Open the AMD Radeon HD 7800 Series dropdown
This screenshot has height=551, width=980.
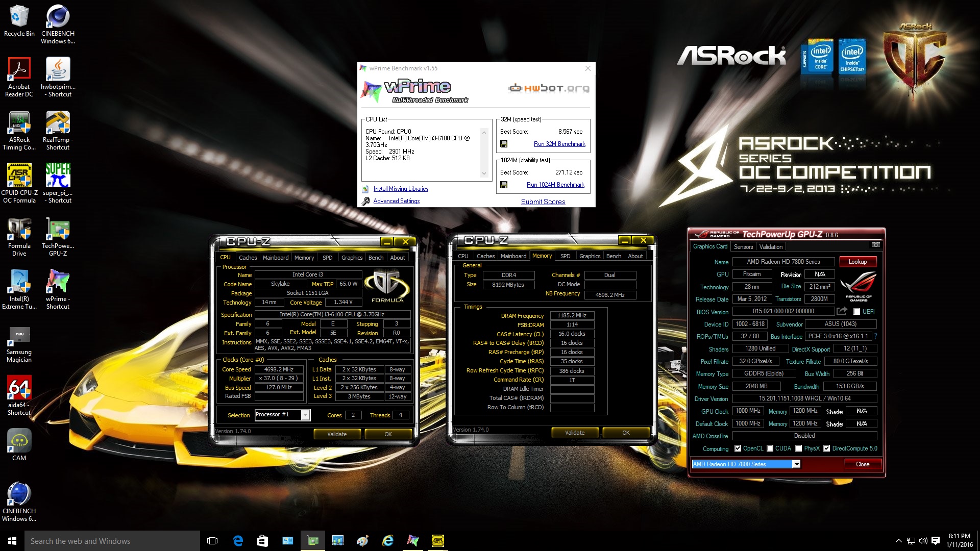click(x=796, y=464)
